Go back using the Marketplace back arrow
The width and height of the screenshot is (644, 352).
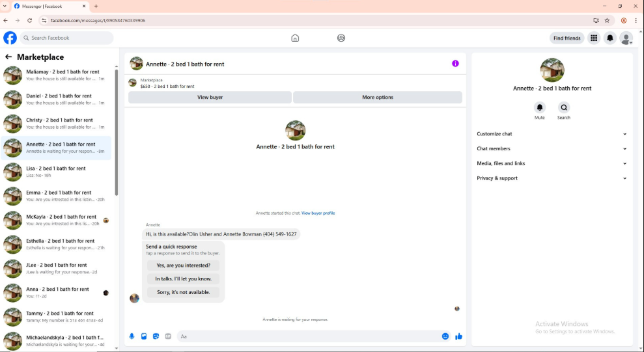(8, 57)
